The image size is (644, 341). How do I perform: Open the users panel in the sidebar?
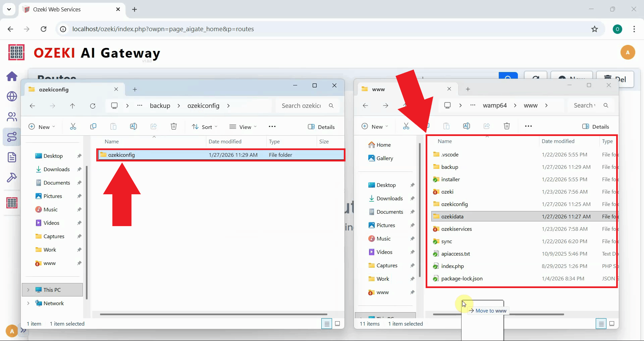12,117
